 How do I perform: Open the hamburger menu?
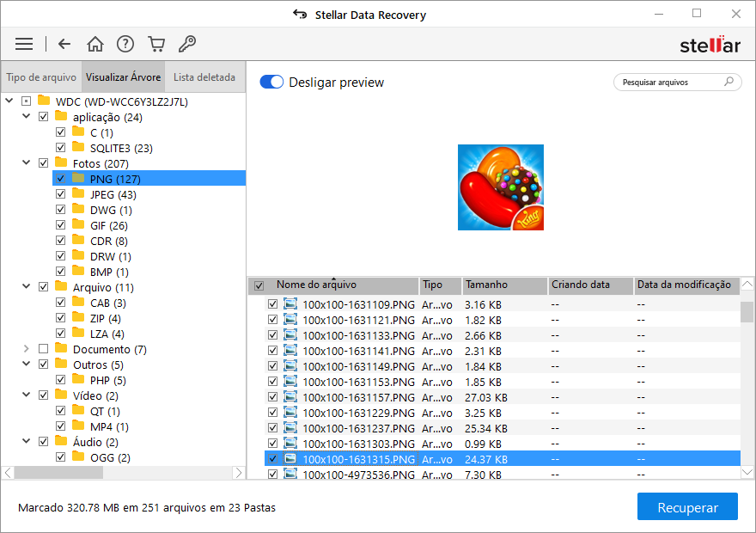(24, 44)
